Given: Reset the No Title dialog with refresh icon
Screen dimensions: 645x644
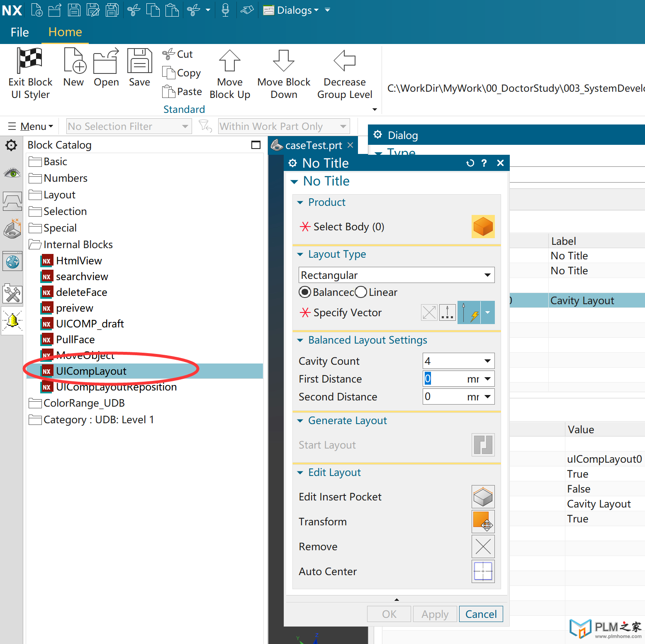Looking at the screenshot, I should point(470,163).
